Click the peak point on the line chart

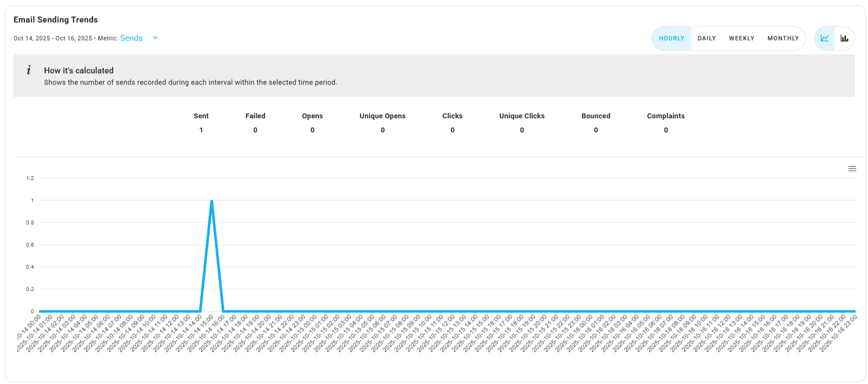212,201
